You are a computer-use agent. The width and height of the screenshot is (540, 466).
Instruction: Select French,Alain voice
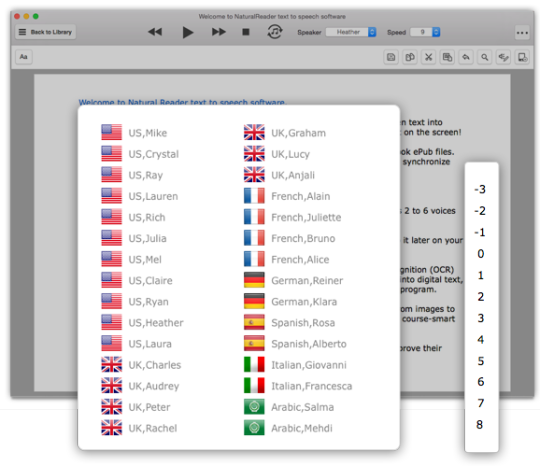coord(287,196)
